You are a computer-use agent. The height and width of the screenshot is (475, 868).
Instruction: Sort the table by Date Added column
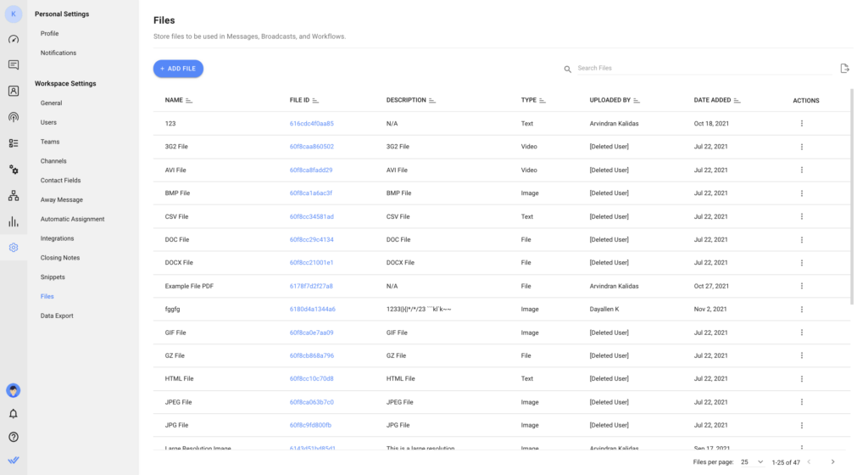pos(737,101)
